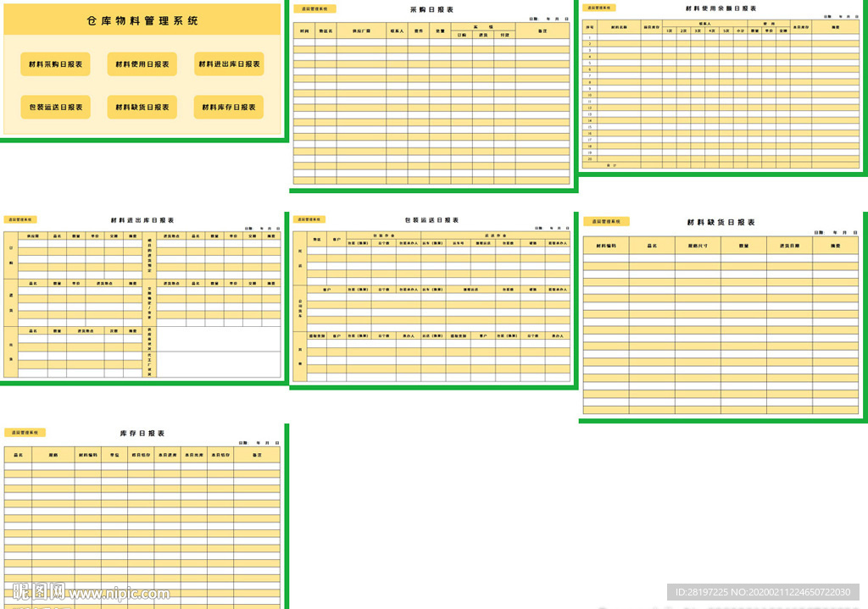Select the 材料缺货日报表 sheet title
The image size is (868, 609).
(721, 223)
